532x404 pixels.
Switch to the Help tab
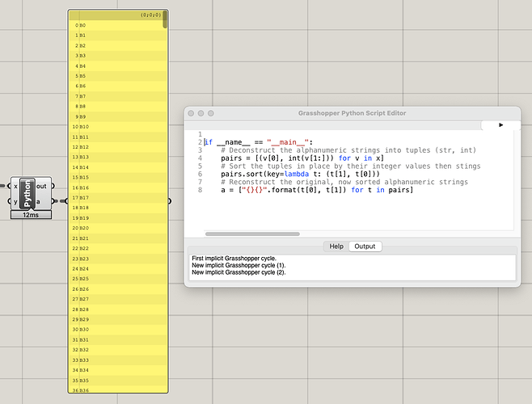tap(336, 246)
